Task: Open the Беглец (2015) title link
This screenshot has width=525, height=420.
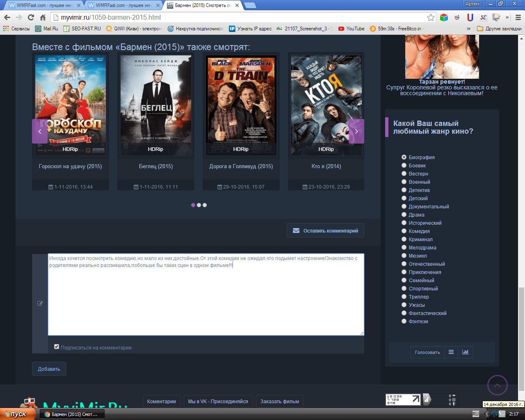Action: pyautogui.click(x=156, y=166)
